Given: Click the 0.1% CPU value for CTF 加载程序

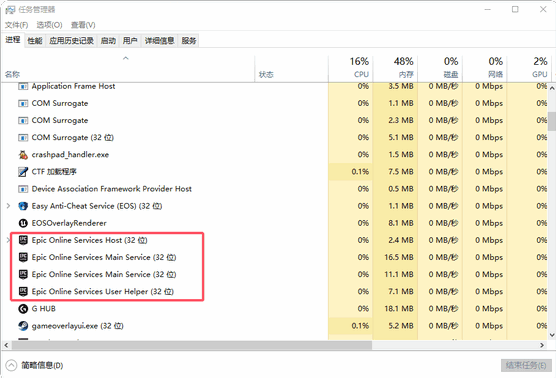Looking at the screenshot, I should pos(360,172).
